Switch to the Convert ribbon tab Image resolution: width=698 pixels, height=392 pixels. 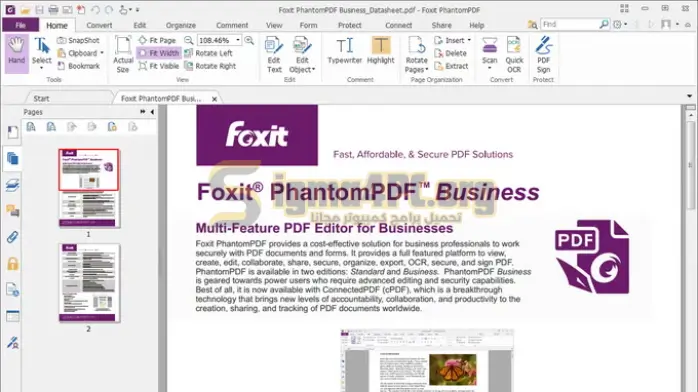pos(99,25)
